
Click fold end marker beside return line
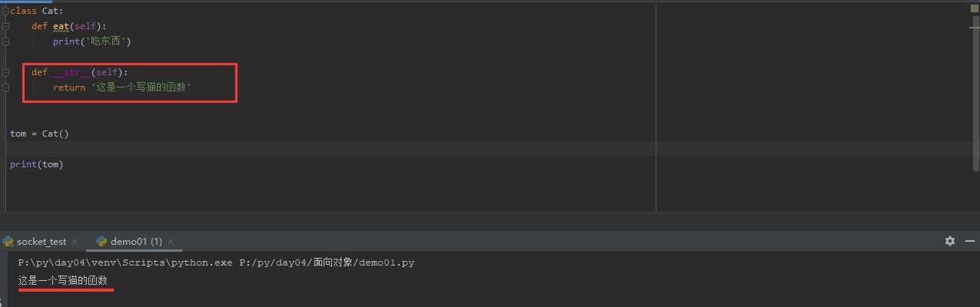(5, 87)
